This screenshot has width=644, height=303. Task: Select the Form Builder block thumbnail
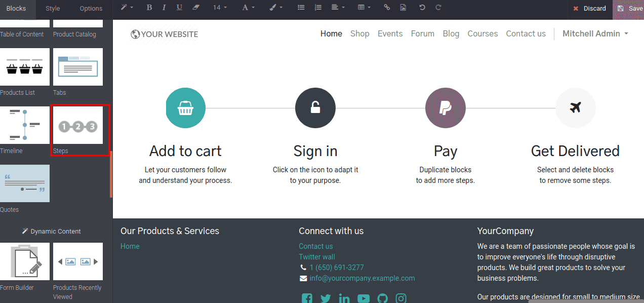pos(25,261)
